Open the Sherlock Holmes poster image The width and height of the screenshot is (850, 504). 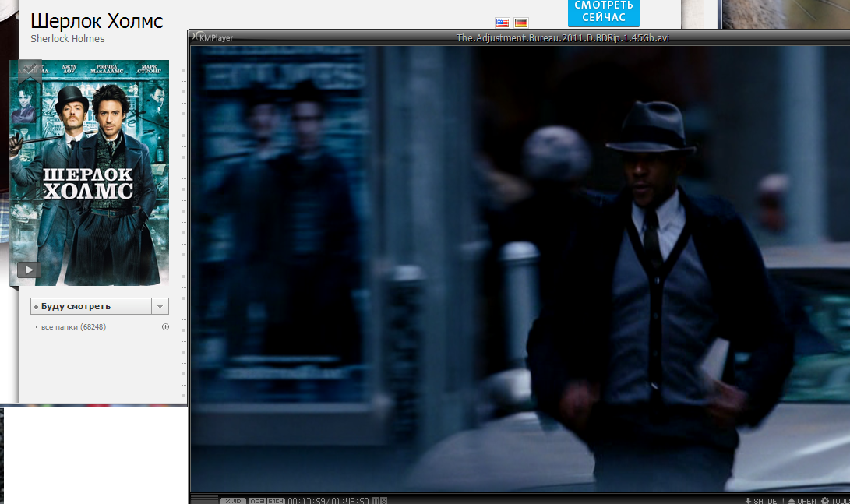click(x=90, y=173)
